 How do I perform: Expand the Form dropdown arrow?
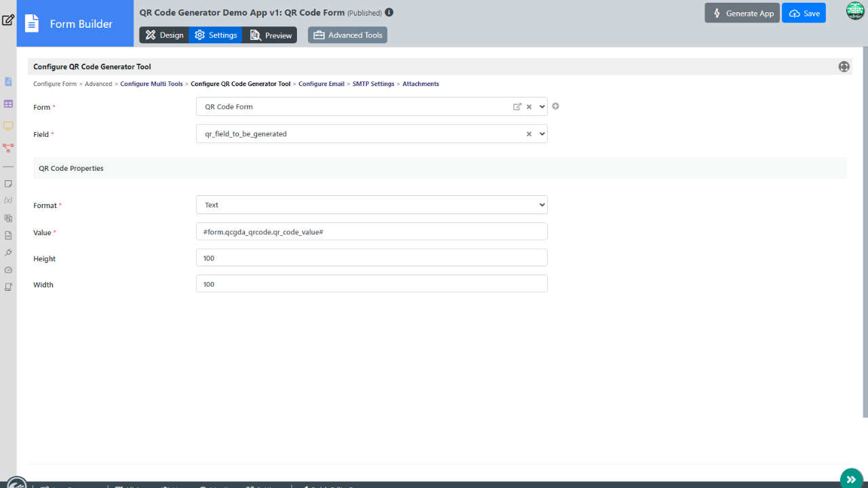[542, 106]
